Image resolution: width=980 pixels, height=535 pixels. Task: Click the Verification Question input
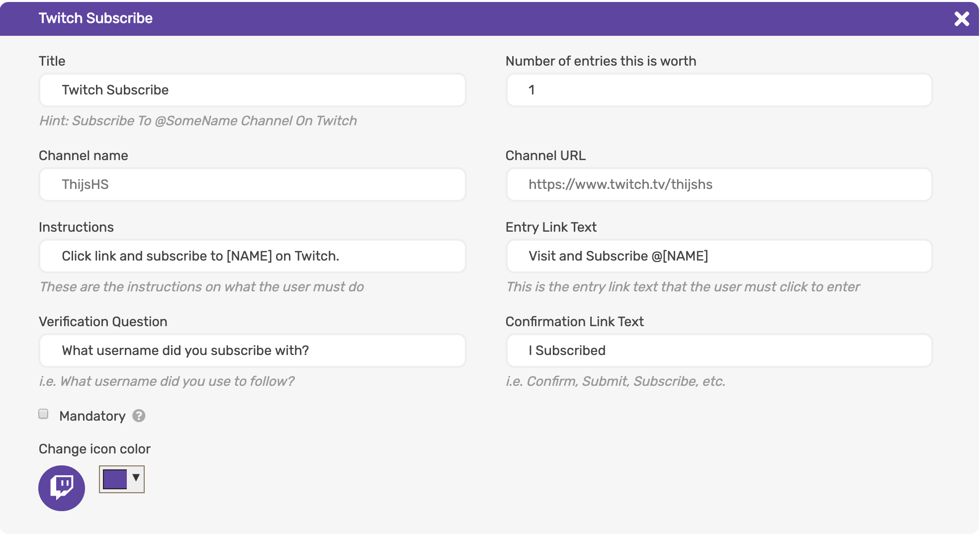click(252, 351)
